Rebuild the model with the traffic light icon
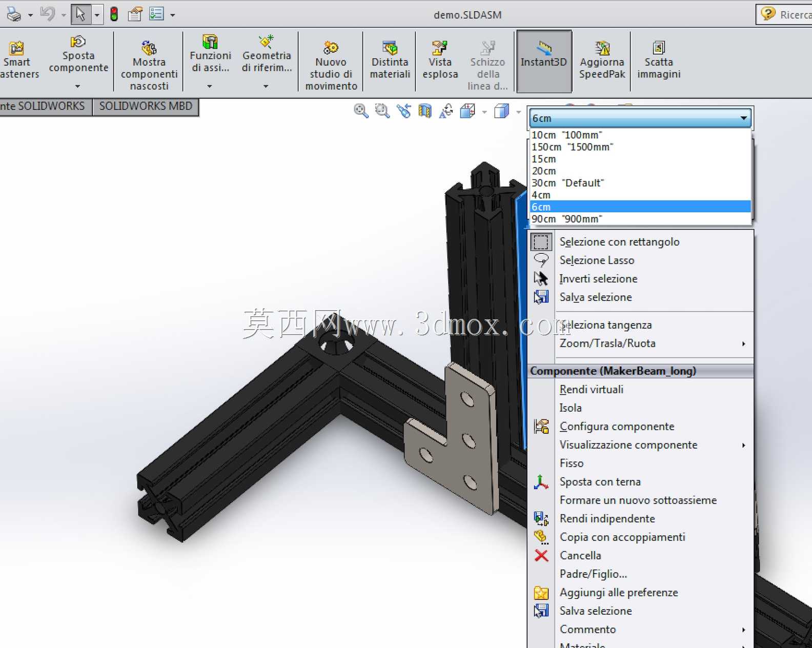812x648 pixels. 114,14
